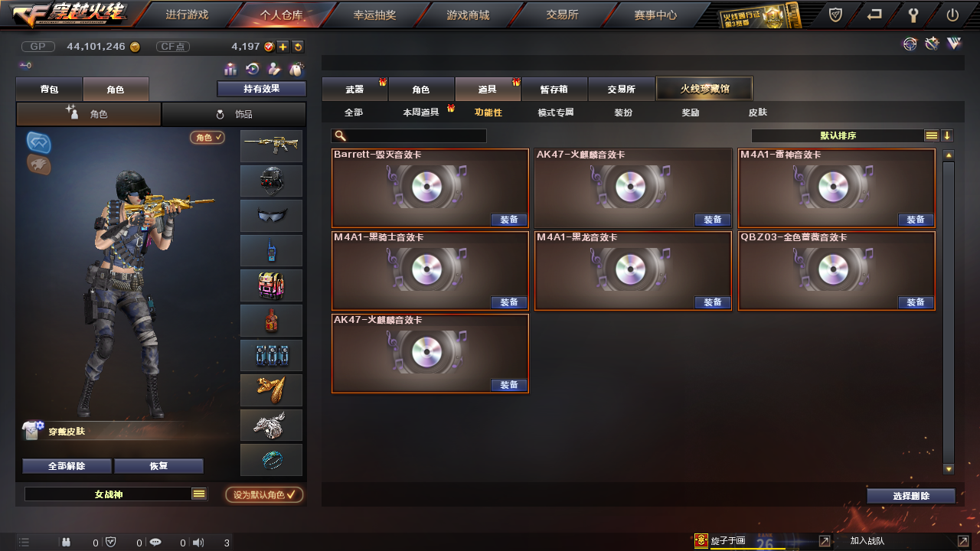Screen dimensions: 980x551
Task: Click the shield icon in the top bar
Action: click(x=836, y=15)
